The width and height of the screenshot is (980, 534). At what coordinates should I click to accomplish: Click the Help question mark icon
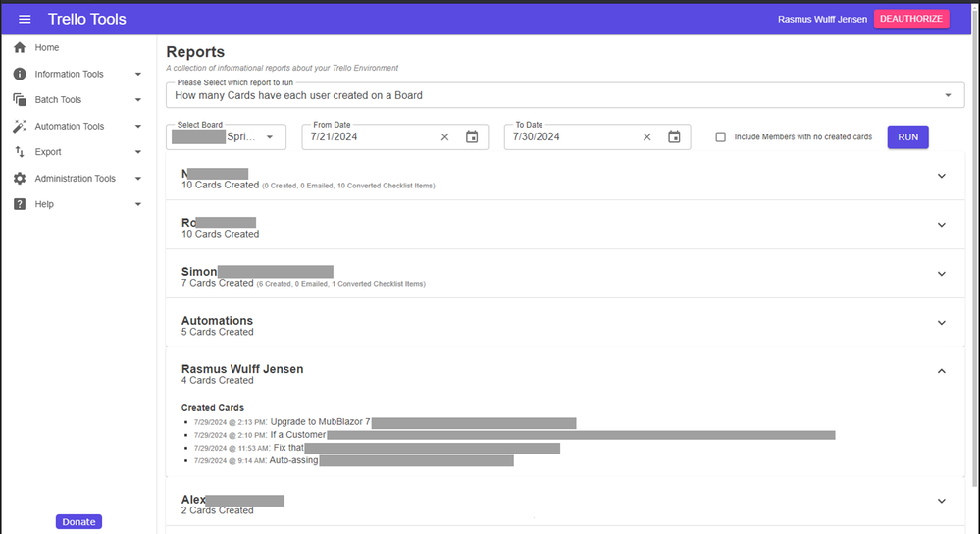click(20, 204)
